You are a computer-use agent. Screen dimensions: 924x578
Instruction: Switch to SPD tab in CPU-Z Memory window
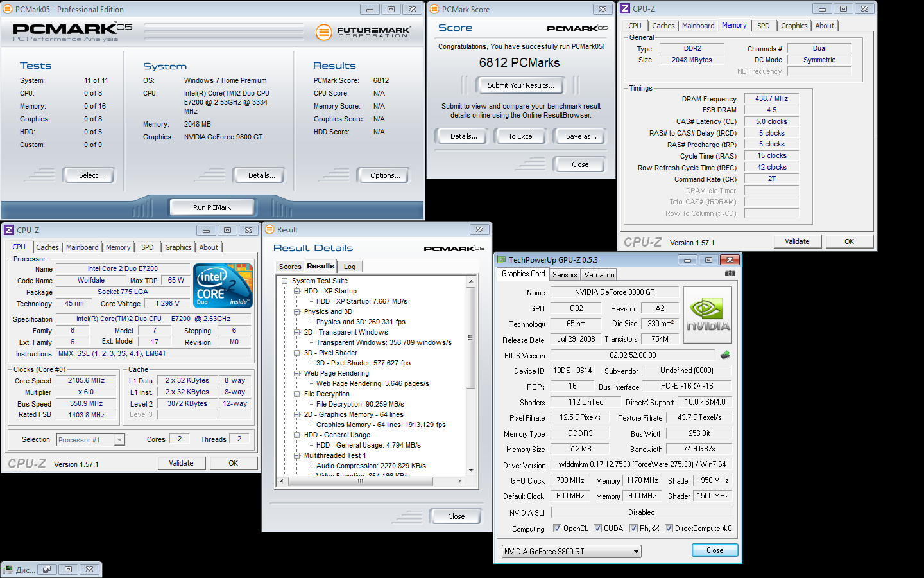[x=764, y=26]
